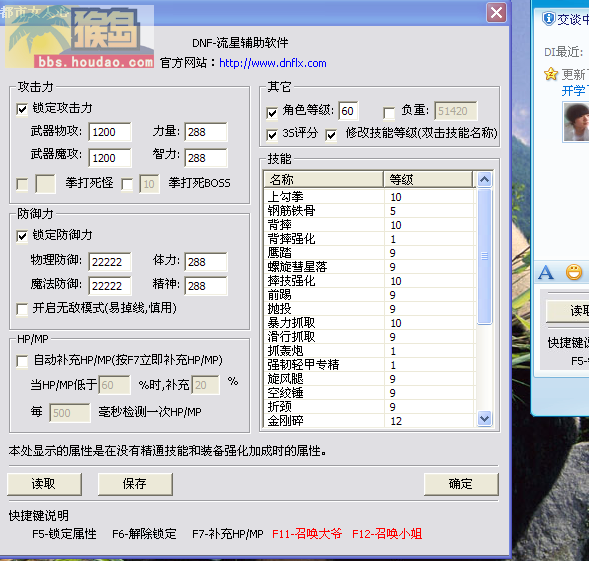The height and width of the screenshot is (561, 589).
Task: Click the 拳打死怪 count field
Action: tap(45, 184)
